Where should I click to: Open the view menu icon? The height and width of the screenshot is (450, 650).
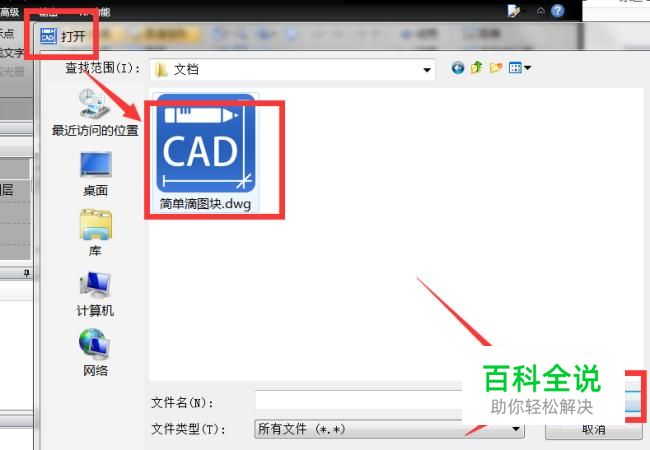point(519,68)
